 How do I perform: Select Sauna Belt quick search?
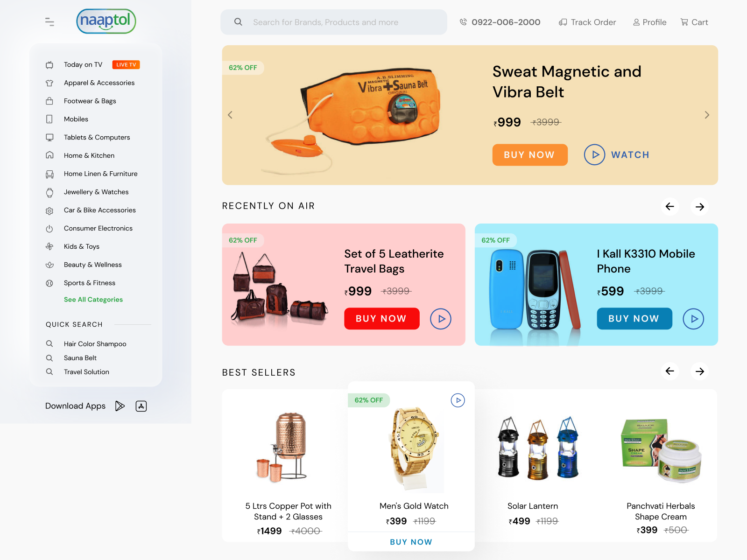[80, 358]
